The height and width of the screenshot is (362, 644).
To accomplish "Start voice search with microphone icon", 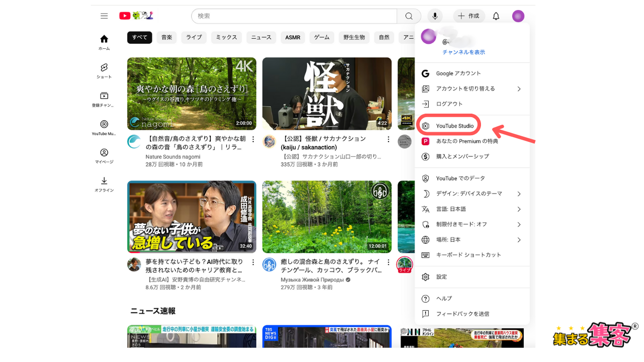I will pos(435,16).
